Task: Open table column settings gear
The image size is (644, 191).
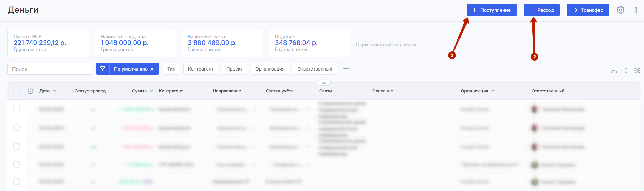Action: [x=637, y=71]
